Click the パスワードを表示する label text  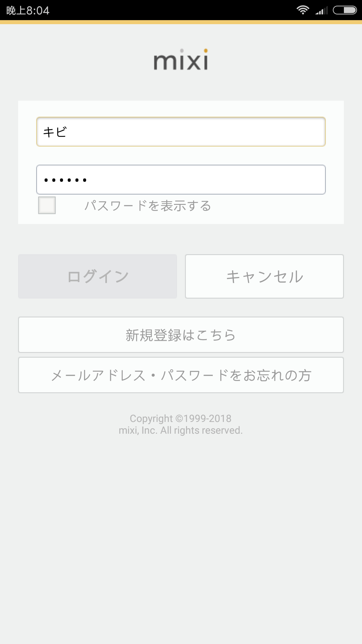[147, 206]
